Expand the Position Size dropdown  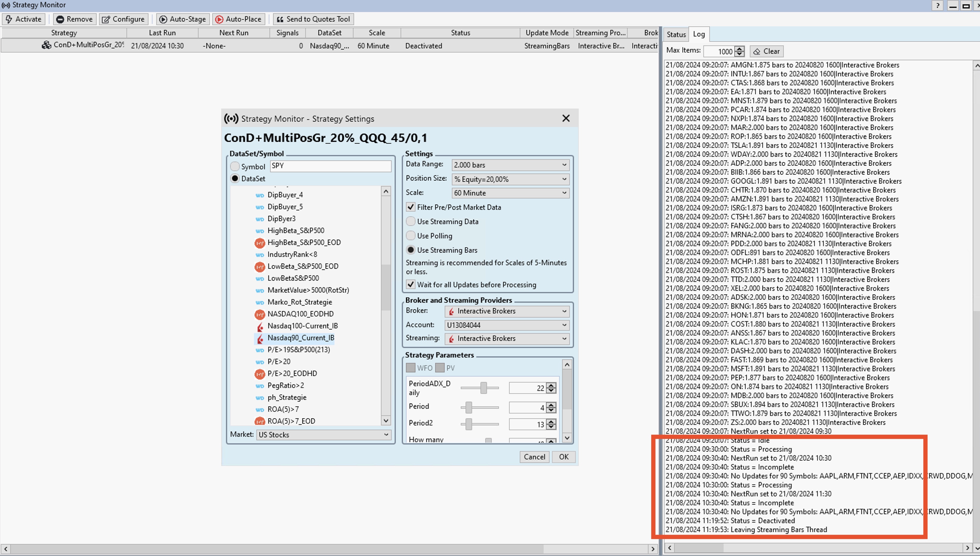point(510,179)
